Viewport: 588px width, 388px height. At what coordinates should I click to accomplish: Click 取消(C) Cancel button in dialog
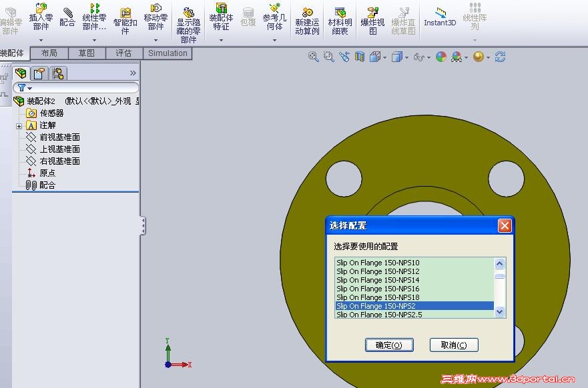454,345
